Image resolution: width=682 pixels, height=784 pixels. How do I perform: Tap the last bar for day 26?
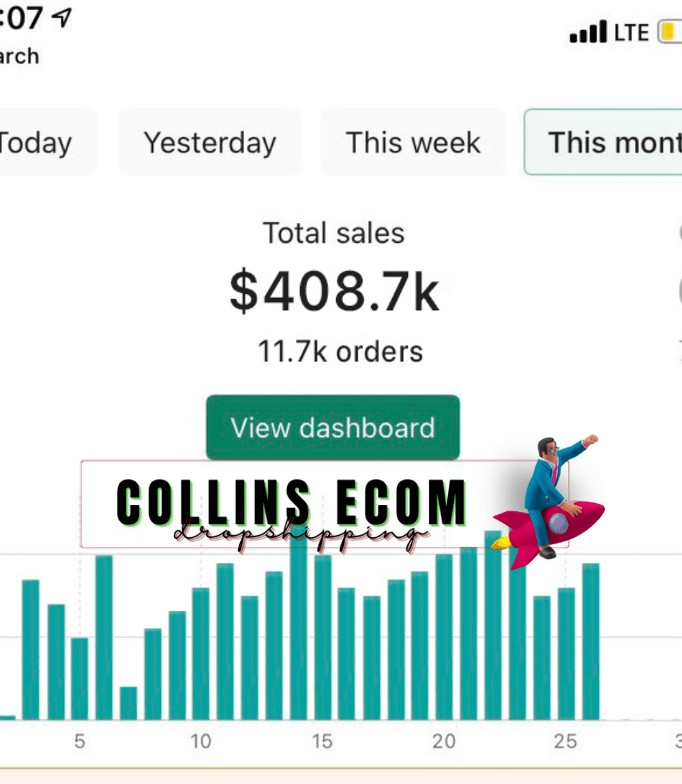pyautogui.click(x=591, y=641)
